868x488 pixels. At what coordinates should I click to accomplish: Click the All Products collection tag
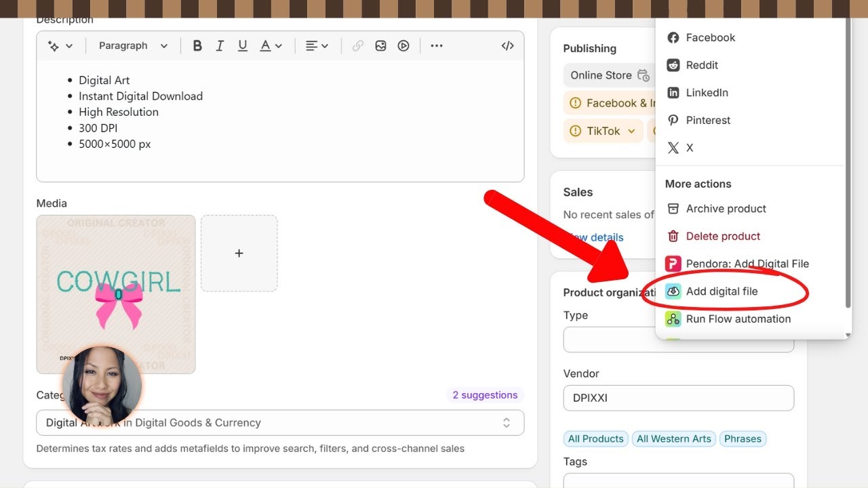point(595,439)
